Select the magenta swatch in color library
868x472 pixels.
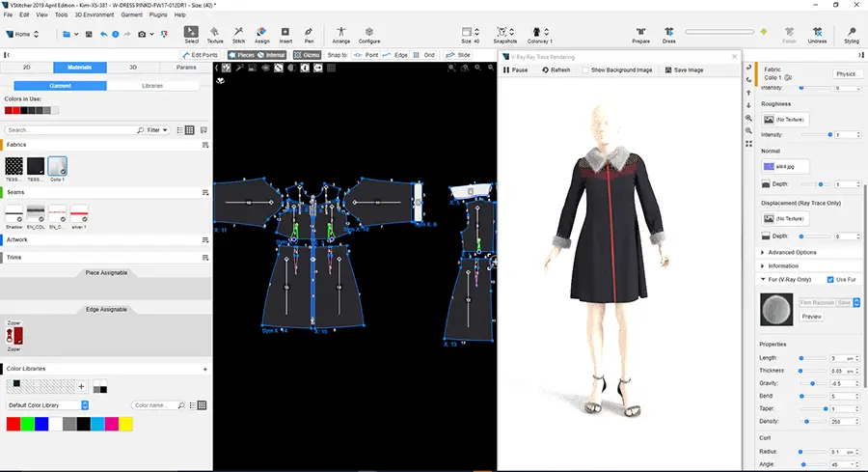tap(111, 424)
